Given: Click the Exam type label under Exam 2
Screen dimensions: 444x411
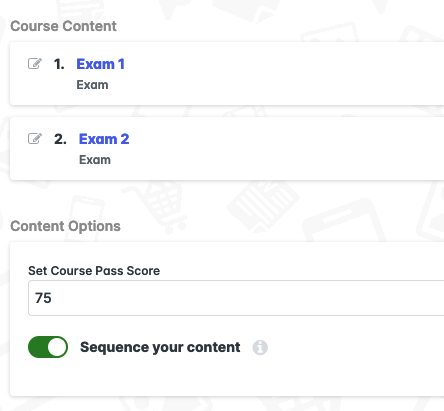Looking at the screenshot, I should [95, 160].
